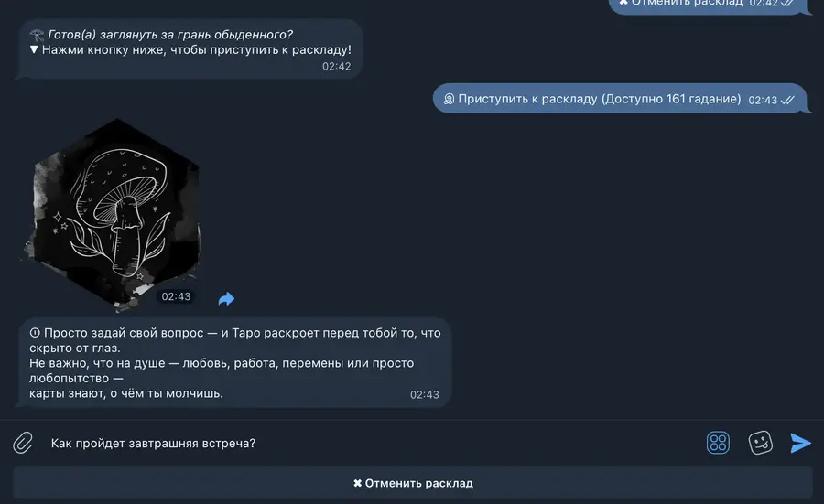Click the blue forward arrow beside the sticker
This screenshot has height=504, width=824.
click(x=226, y=299)
